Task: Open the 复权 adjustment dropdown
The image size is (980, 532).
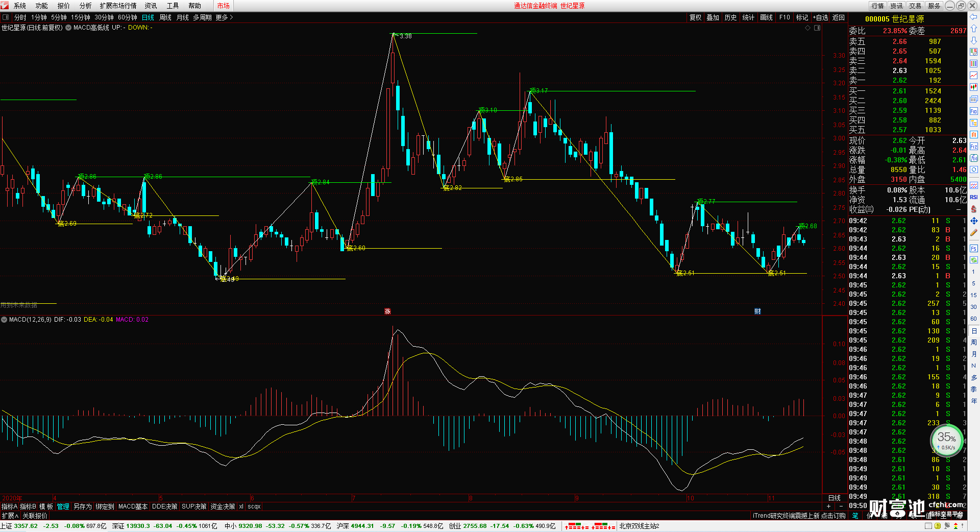Action: click(696, 17)
